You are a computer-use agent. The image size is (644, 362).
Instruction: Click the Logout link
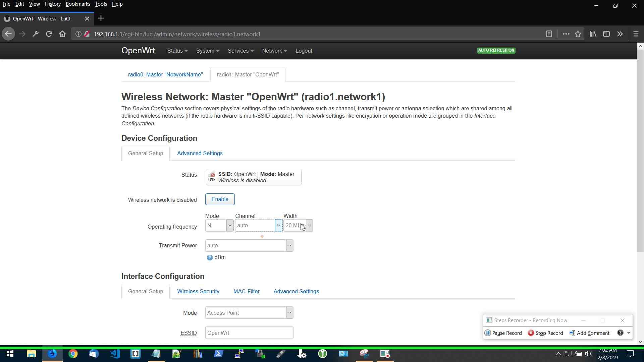click(x=304, y=51)
